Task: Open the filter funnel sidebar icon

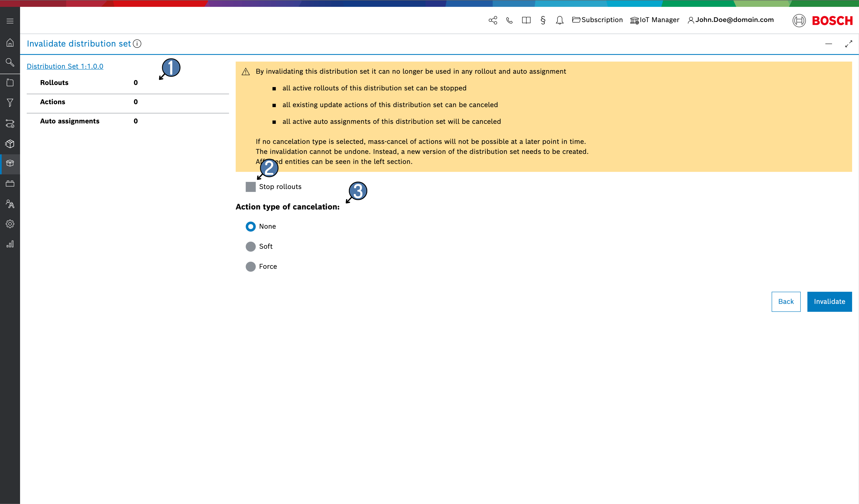Action: [x=10, y=103]
